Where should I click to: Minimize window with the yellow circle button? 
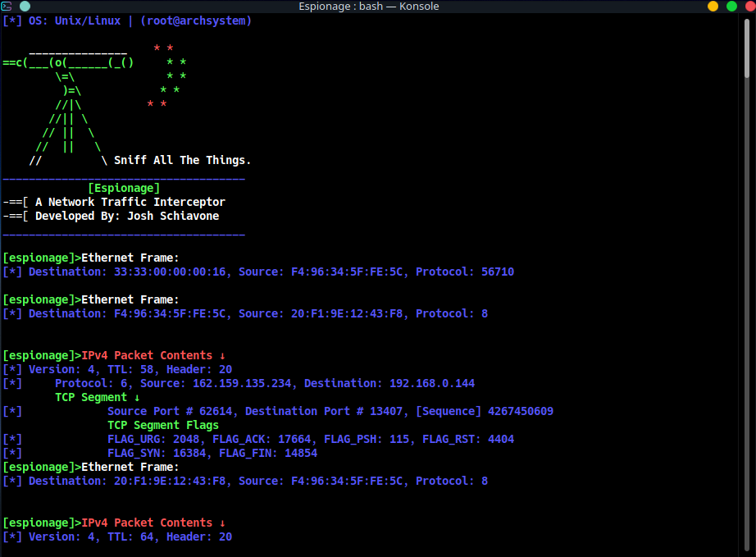pyautogui.click(x=713, y=7)
